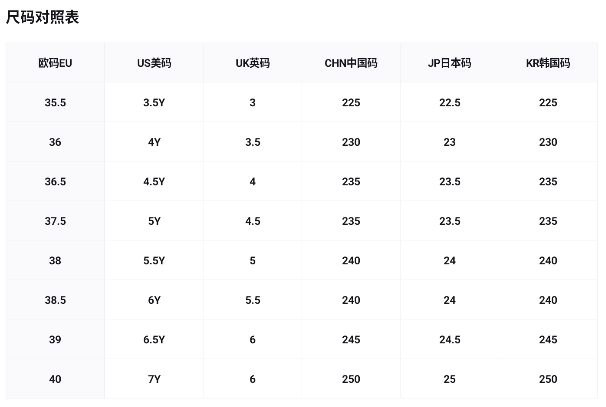Click the US size 4Y cell
Image resolution: width=606 pixels, height=407 pixels.
(154, 142)
